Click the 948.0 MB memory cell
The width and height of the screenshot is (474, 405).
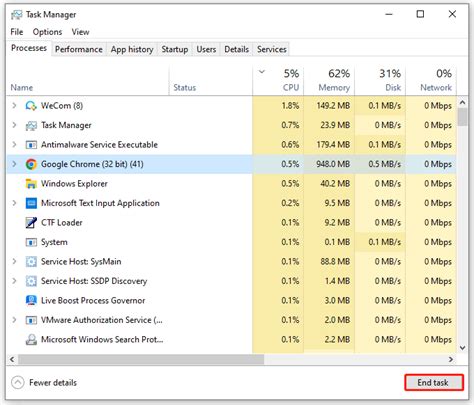329,164
